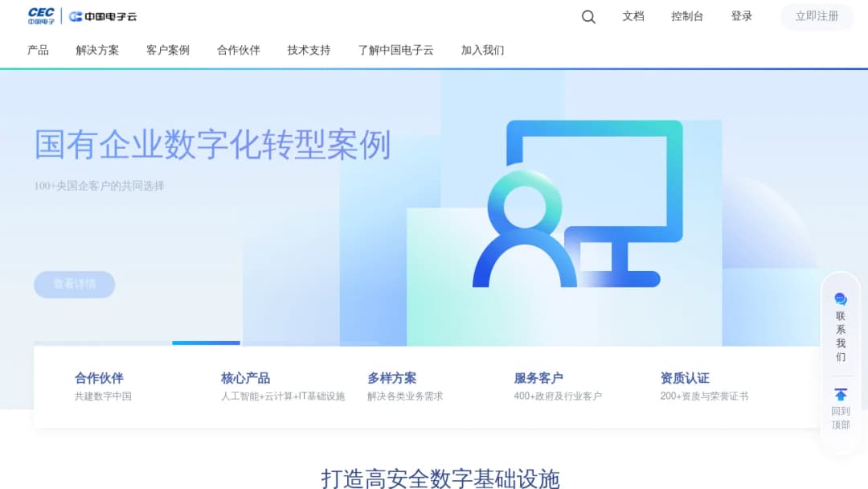
Task: Click 200+资质与荣誉证书 description
Action: coord(704,396)
